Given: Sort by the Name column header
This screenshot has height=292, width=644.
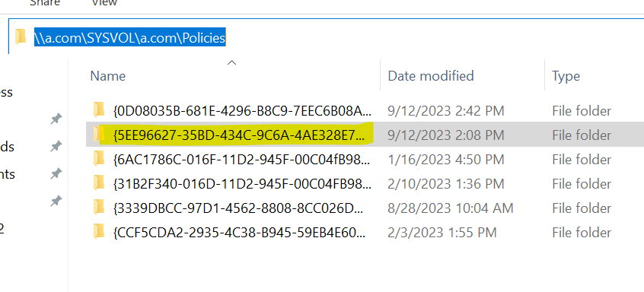Looking at the screenshot, I should [107, 76].
